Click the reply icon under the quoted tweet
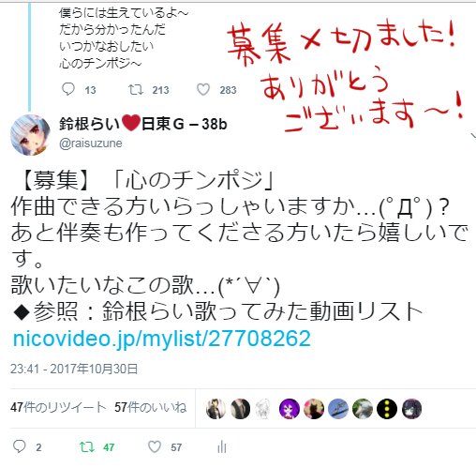This screenshot has height=468, width=476. pyautogui.click(x=67, y=89)
